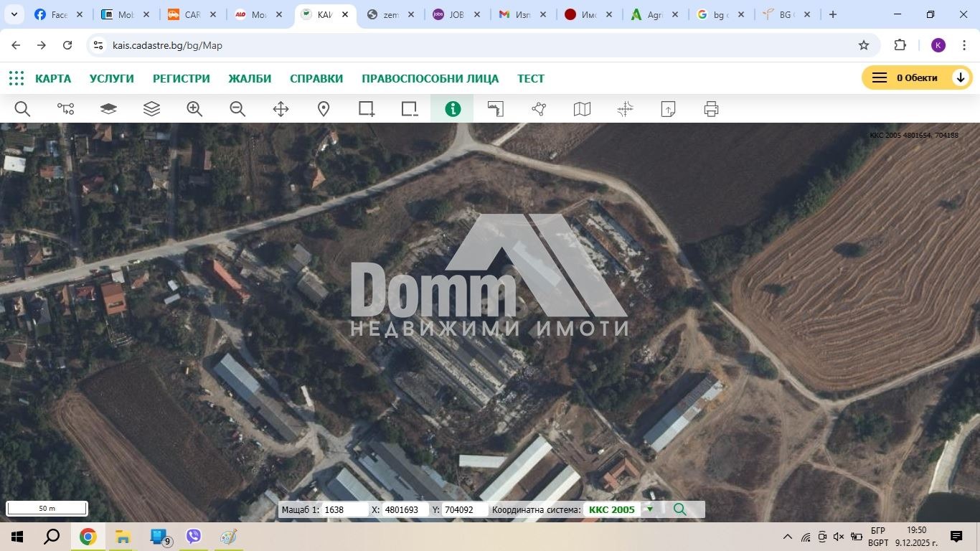Select the export map tool

pyautogui.click(x=667, y=108)
